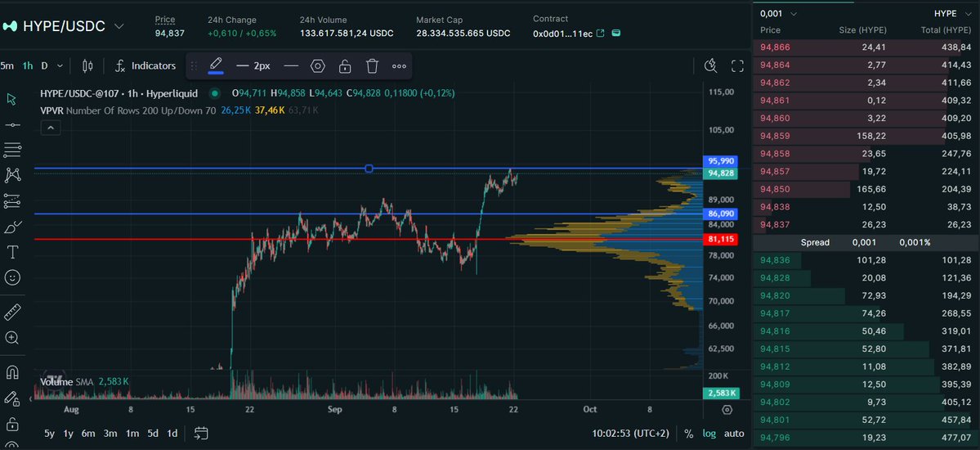Toggle stay in drawing mode
The image size is (980, 450).
pos(12,398)
